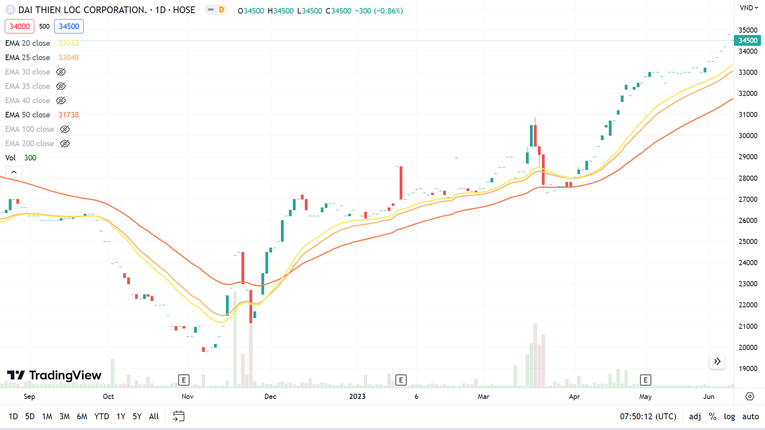765x430 pixels.
Task: Switch to the YTD range
Action: (101, 416)
